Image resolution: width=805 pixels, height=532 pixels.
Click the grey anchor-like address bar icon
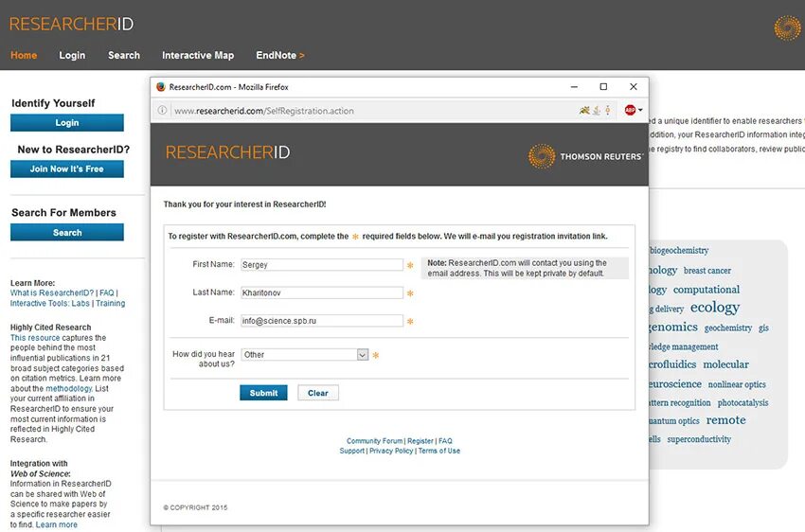tap(596, 110)
